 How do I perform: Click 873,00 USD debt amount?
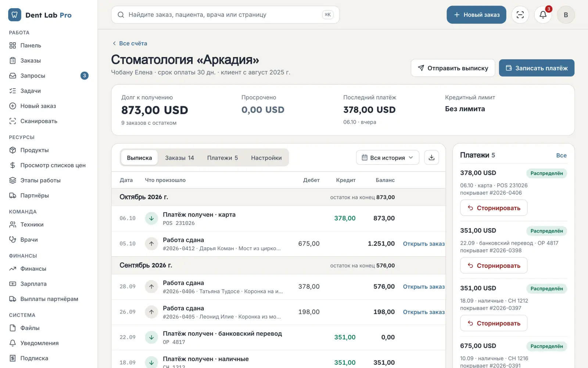pos(154,110)
